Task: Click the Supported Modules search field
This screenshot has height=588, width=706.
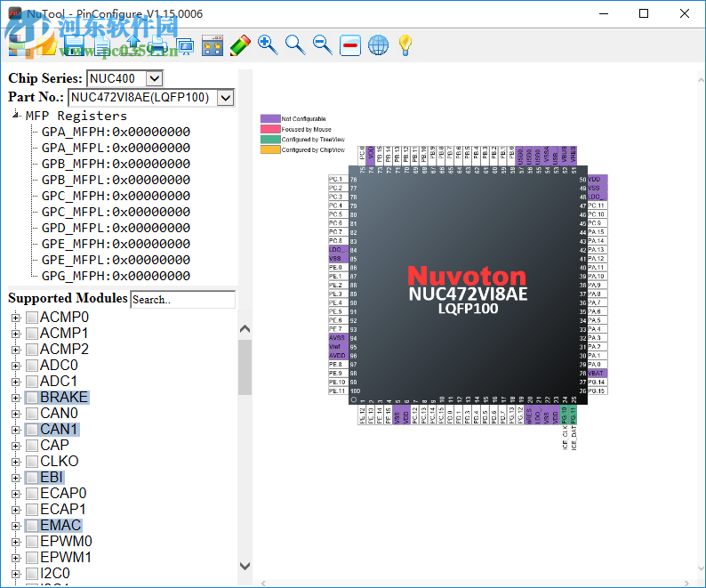Action: tap(183, 300)
